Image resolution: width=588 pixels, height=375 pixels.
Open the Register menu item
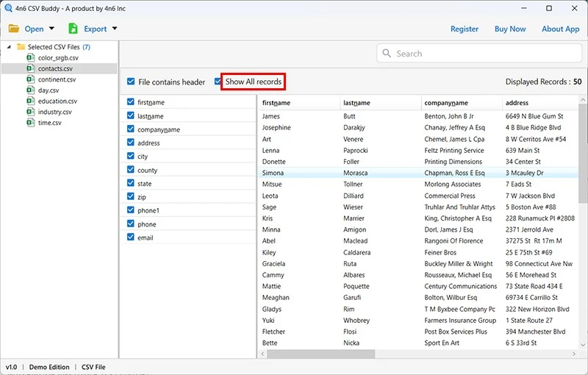[x=464, y=29]
